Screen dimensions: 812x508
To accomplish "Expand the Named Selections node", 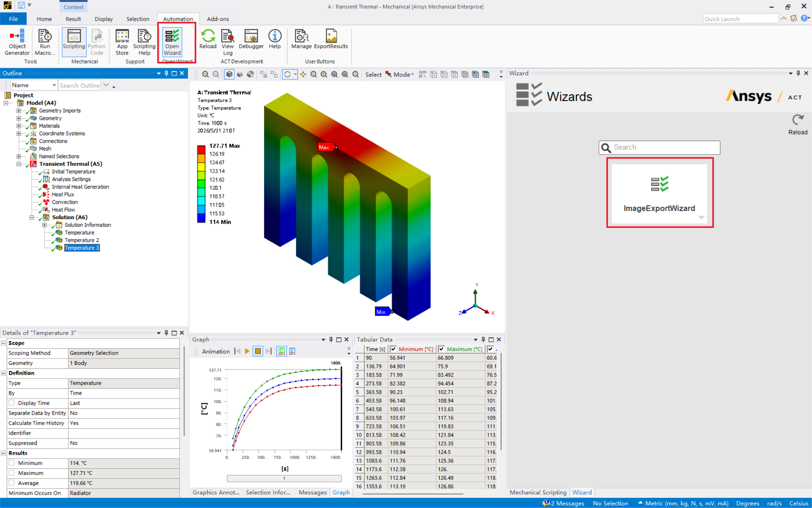I will click(x=19, y=157).
